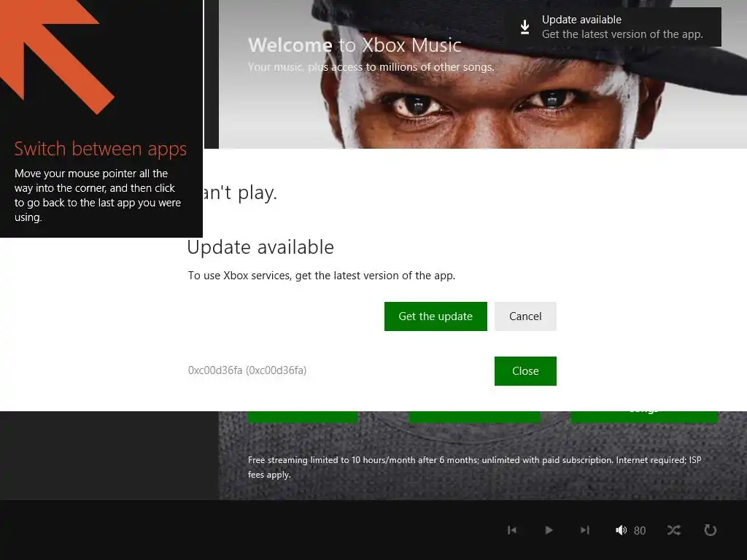Toggle repeat playback
Screen dimensions: 747x560
(x=711, y=530)
